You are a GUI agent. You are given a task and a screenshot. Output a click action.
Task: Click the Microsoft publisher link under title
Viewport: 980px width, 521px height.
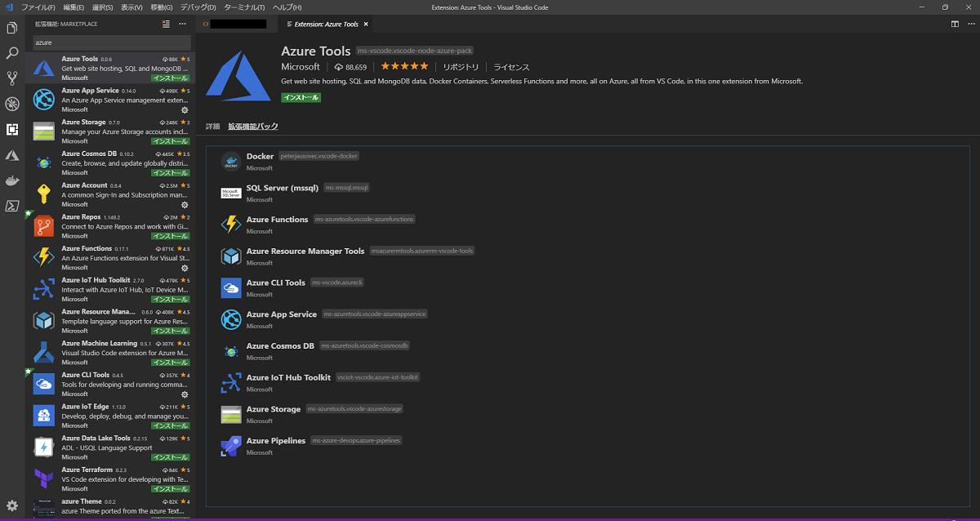[301, 67]
